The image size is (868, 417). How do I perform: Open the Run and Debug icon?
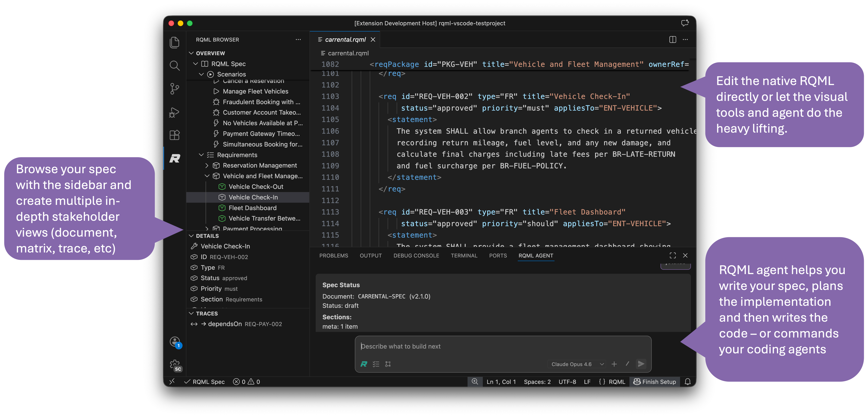pyautogui.click(x=175, y=112)
